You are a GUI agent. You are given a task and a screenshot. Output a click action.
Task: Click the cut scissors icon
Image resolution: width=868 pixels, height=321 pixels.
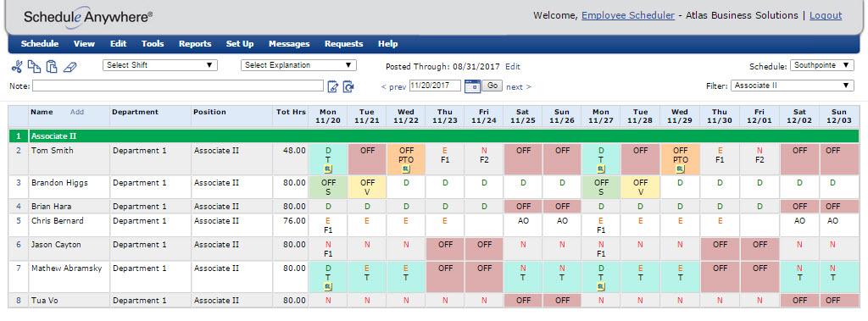[x=16, y=68]
